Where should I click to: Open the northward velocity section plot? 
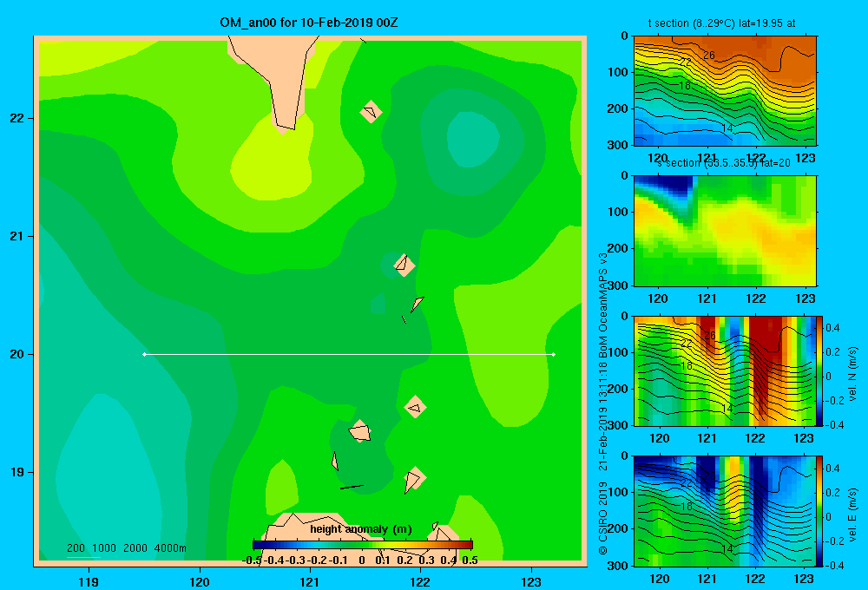[725, 370]
